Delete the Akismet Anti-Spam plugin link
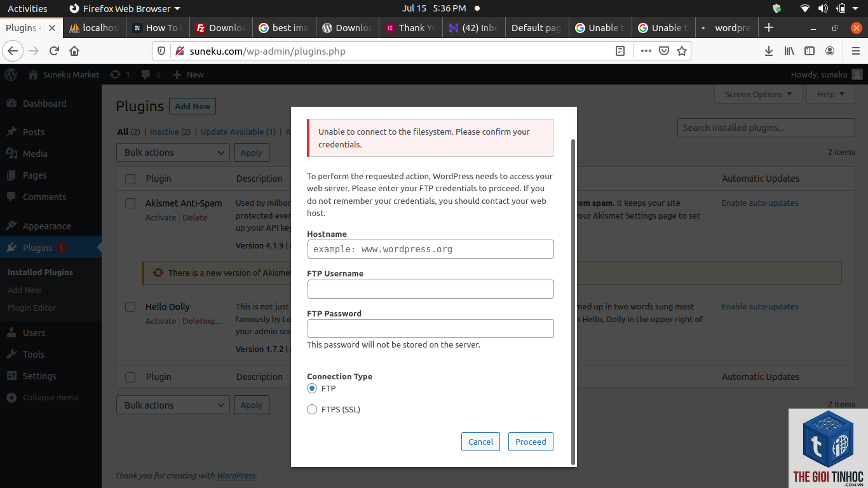The width and height of the screenshot is (868, 488). click(x=195, y=217)
